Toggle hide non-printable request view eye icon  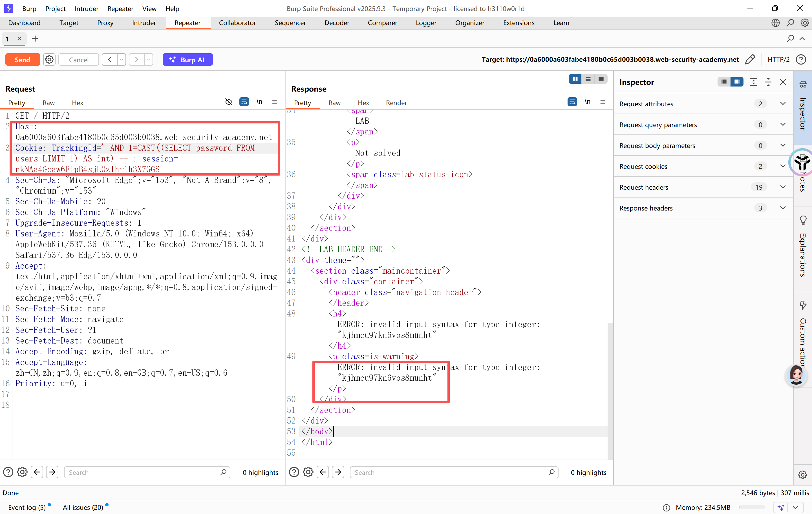point(229,102)
